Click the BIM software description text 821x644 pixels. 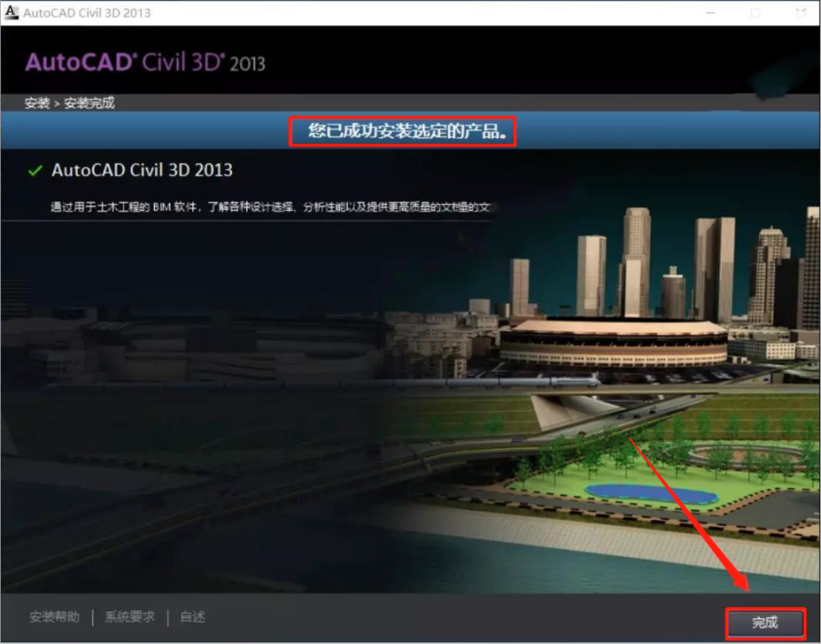click(270, 208)
